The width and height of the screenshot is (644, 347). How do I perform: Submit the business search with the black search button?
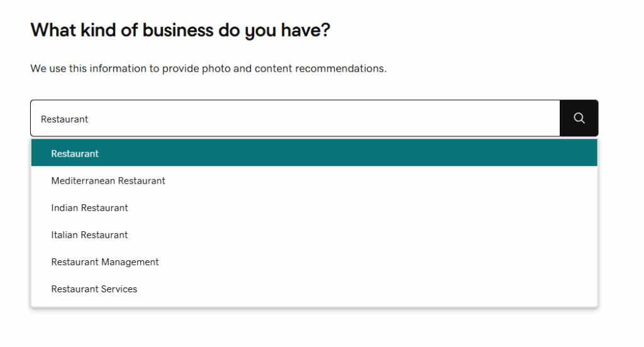pyautogui.click(x=579, y=118)
